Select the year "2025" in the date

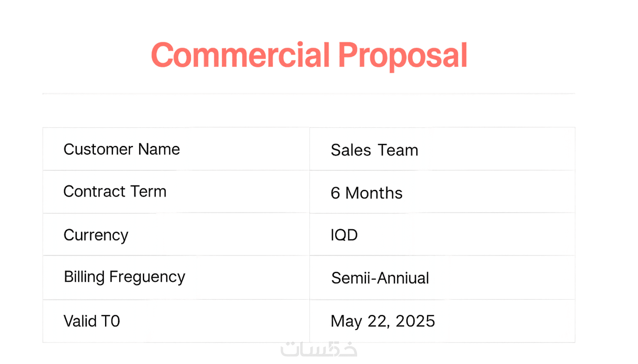point(415,321)
